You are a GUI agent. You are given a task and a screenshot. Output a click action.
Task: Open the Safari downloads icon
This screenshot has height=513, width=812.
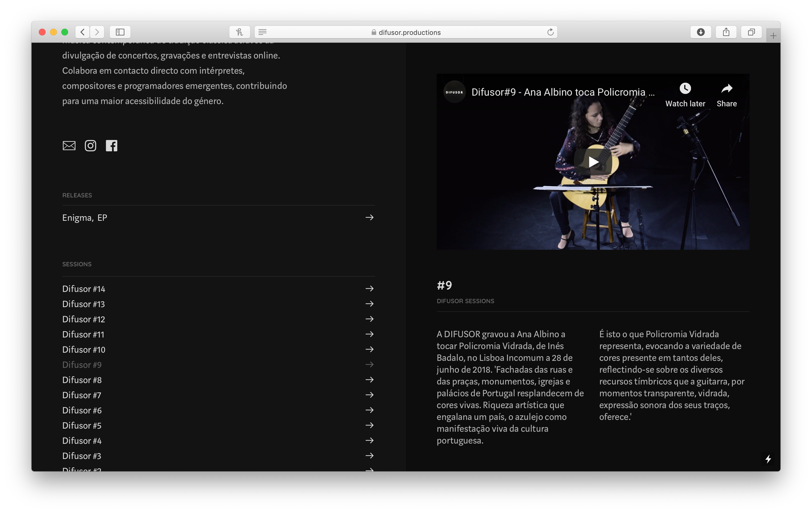(701, 32)
